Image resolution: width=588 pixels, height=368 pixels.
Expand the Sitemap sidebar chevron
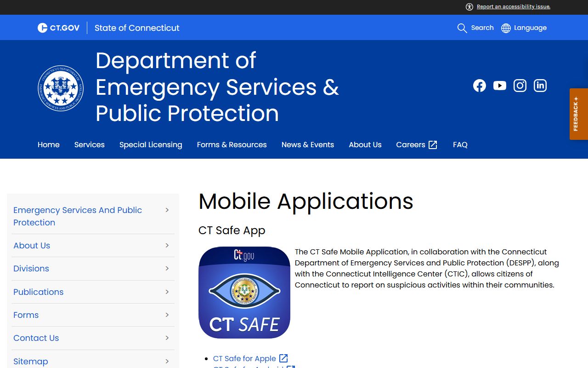click(167, 362)
